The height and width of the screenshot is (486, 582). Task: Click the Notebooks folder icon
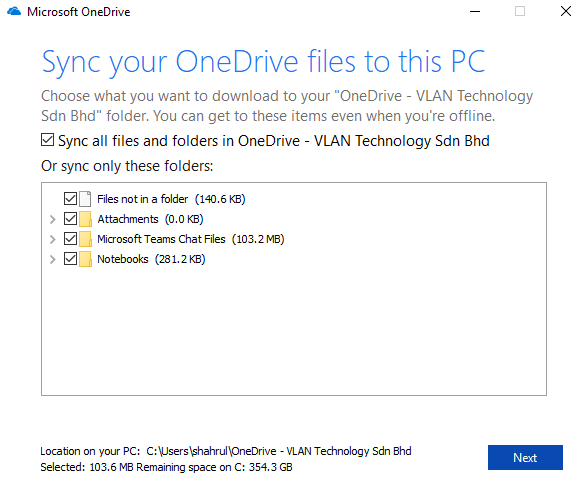tap(85, 259)
